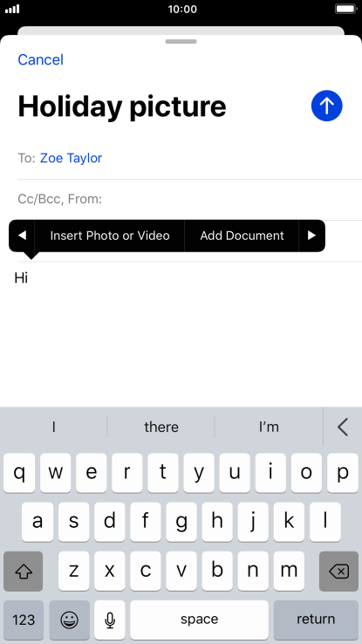Tap the microphone dictation key
Image resolution: width=362 pixels, height=644 pixels.
(110, 619)
